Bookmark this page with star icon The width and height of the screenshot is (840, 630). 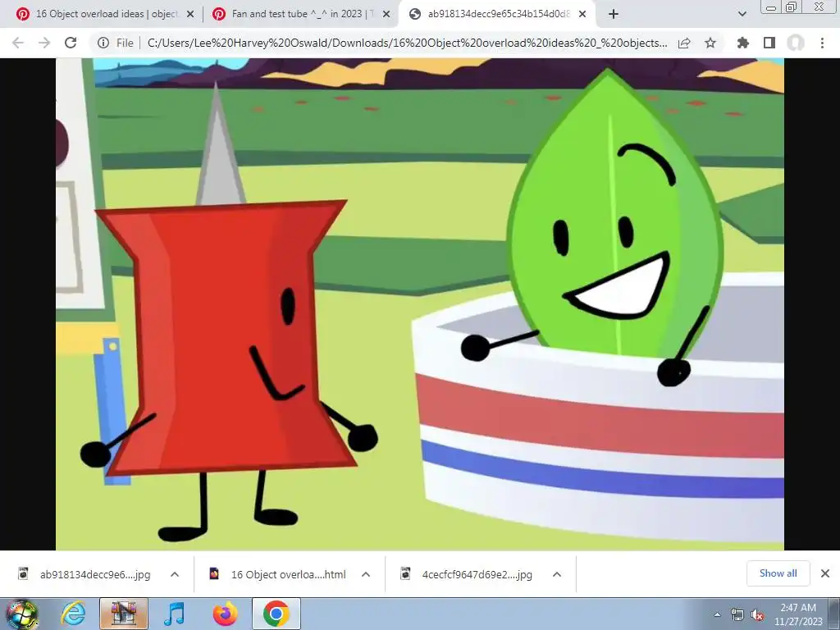(710, 43)
